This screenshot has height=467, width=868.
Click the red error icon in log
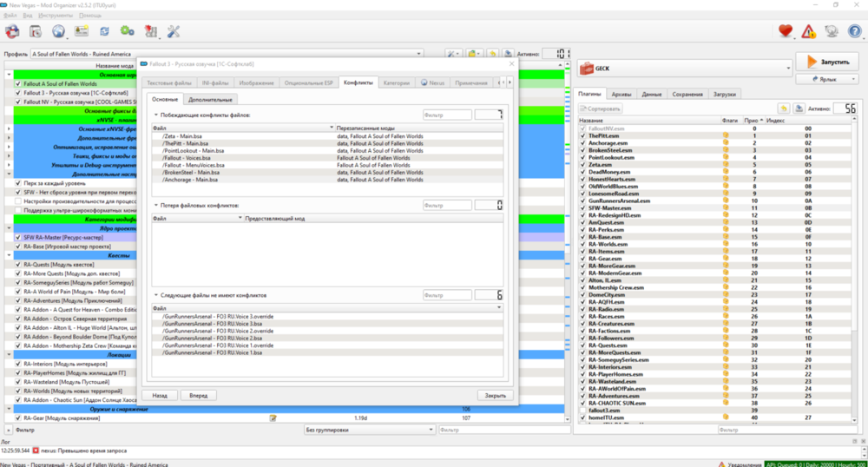[x=36, y=451]
